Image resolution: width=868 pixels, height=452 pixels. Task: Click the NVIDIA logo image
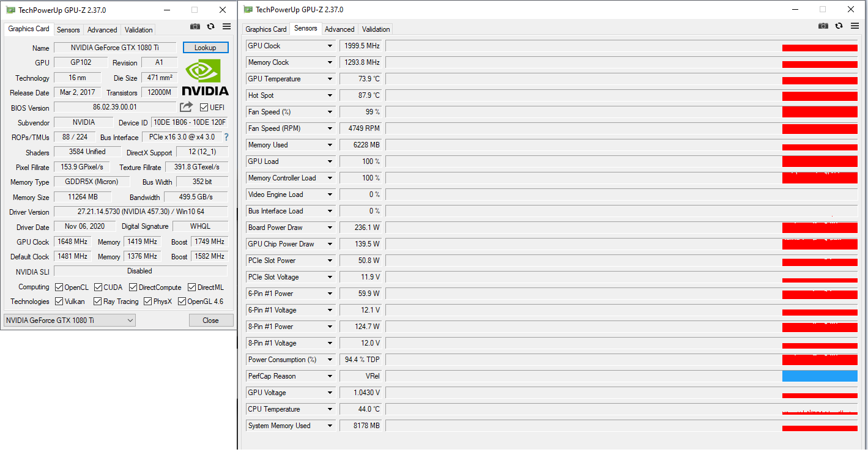[205, 78]
